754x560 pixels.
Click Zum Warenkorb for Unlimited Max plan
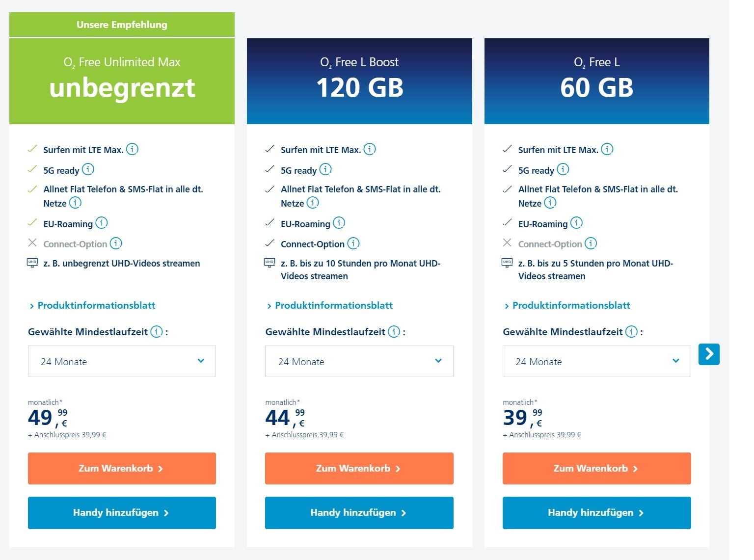(x=122, y=468)
